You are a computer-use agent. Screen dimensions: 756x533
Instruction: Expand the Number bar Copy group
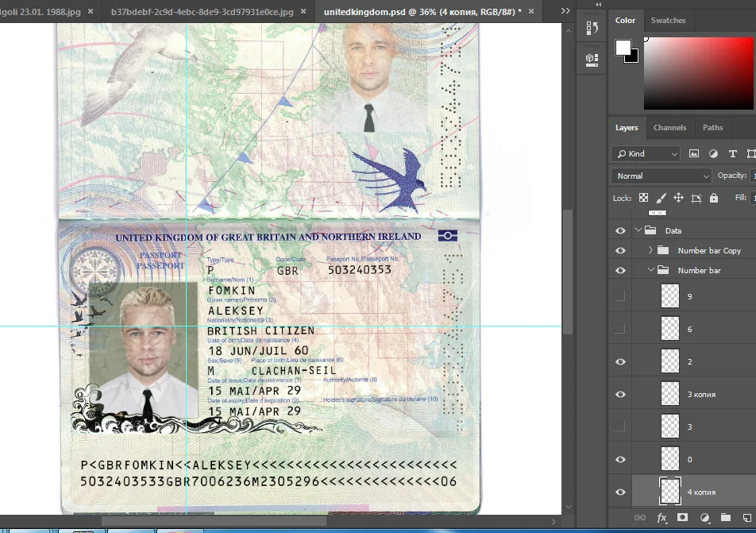click(650, 250)
